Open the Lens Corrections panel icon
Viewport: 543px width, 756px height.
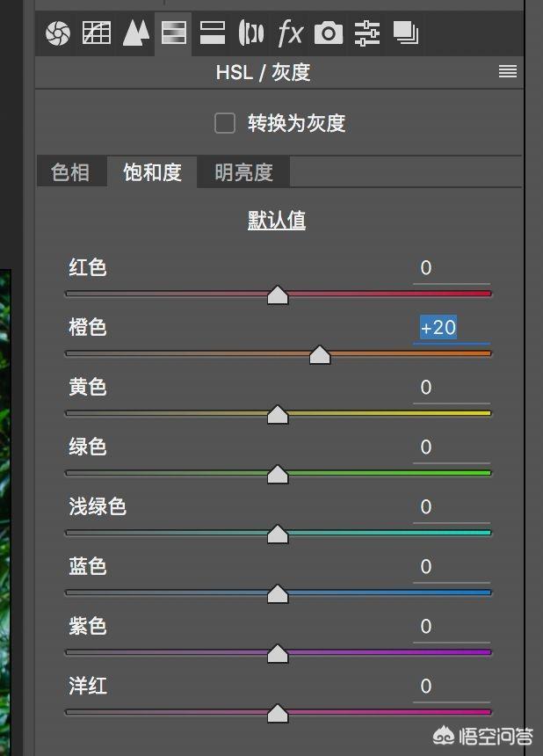point(251,33)
